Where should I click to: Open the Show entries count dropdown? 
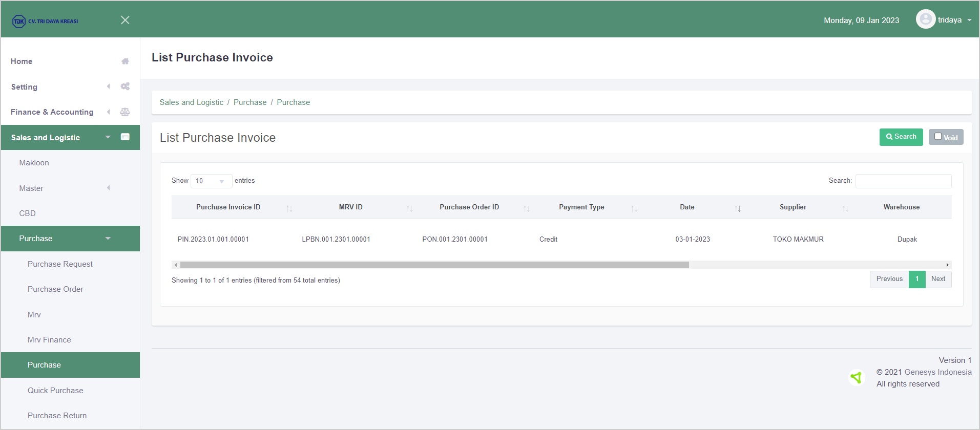click(x=211, y=181)
